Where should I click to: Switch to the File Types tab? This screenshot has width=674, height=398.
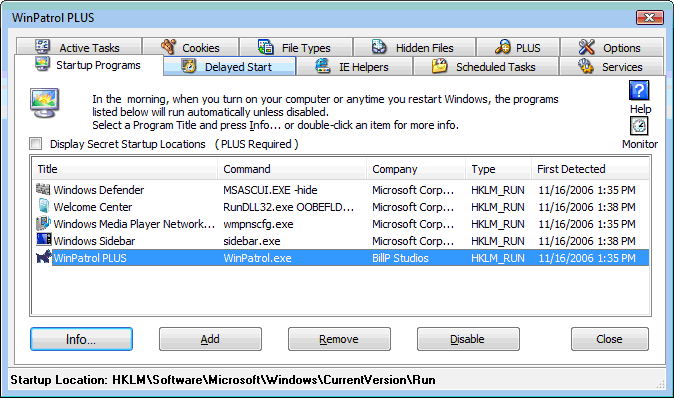tap(296, 47)
